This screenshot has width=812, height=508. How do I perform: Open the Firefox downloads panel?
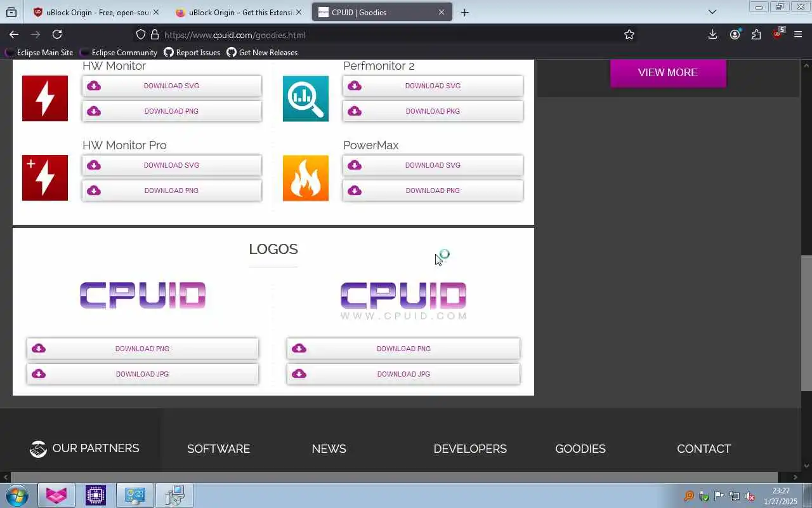click(712, 34)
